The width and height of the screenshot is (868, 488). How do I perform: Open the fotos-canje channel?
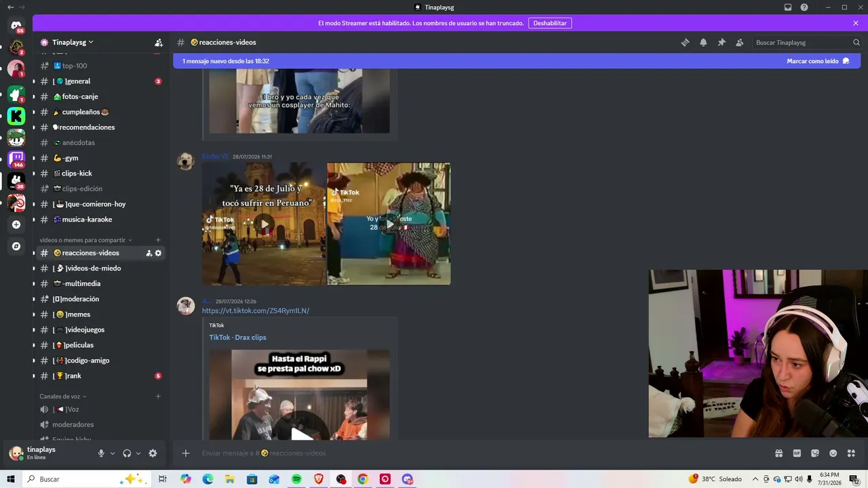point(100,96)
